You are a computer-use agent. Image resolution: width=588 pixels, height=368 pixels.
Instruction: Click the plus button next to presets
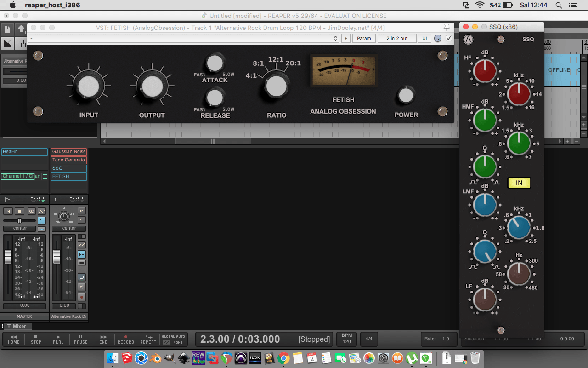[345, 38]
